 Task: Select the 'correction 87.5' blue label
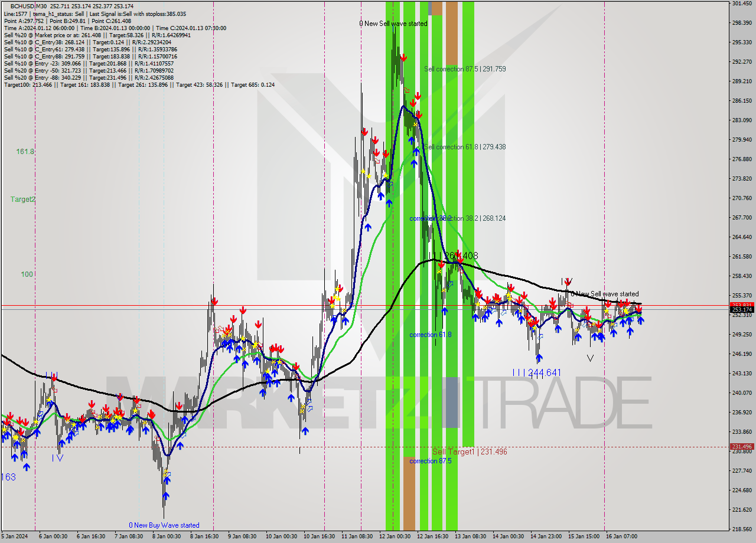pos(431,461)
